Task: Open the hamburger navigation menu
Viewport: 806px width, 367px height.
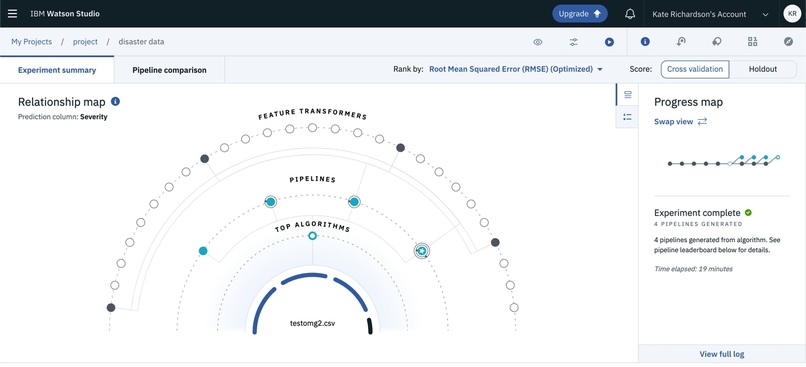Action: pos(12,14)
